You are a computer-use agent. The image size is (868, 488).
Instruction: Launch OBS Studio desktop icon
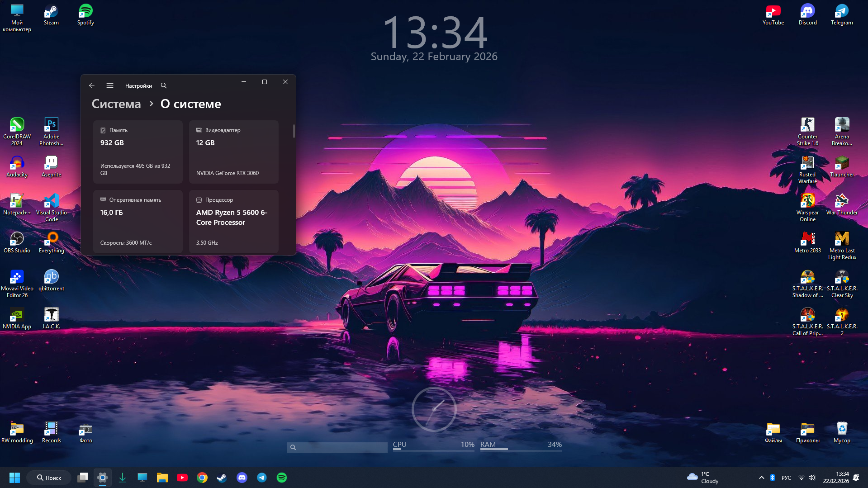[x=17, y=242]
